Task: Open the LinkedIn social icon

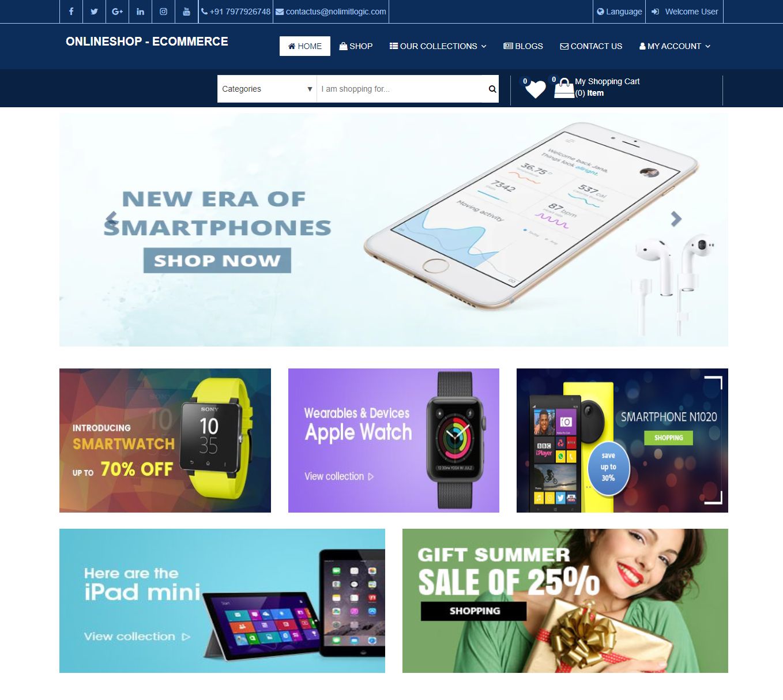Action: pos(140,12)
